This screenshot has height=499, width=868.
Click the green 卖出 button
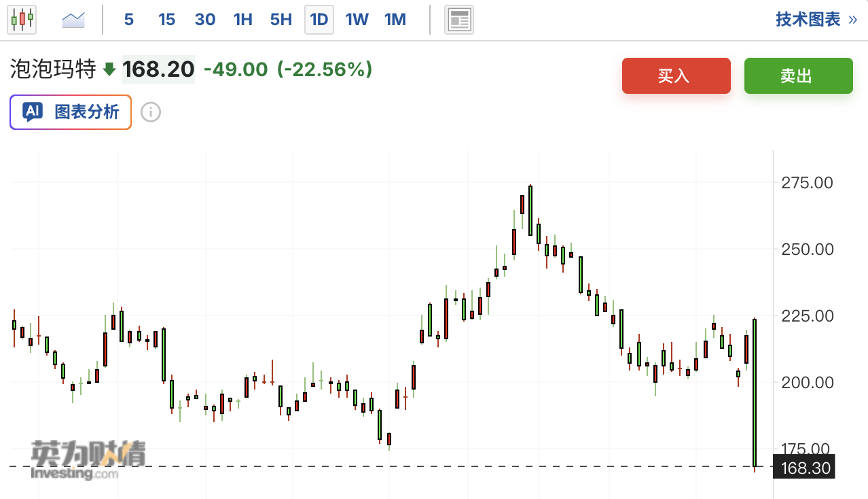799,75
